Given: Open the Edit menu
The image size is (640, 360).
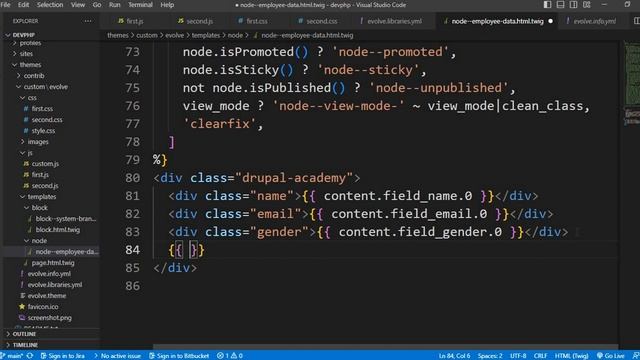Looking at the screenshot, I should (23, 5).
